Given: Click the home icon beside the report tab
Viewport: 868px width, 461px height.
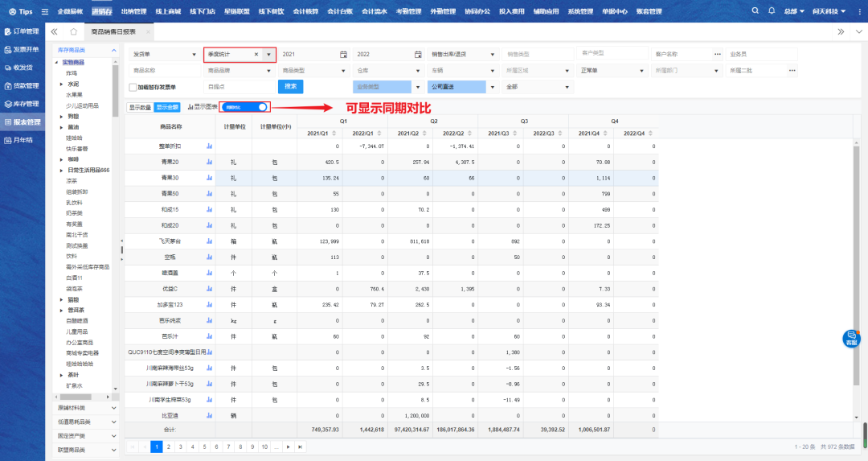Looking at the screenshot, I should (x=73, y=31).
